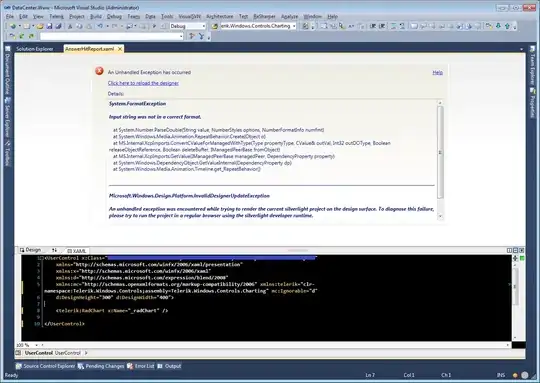
Task: Click the green down arrow toolbar icon
Action: click(x=498, y=26)
